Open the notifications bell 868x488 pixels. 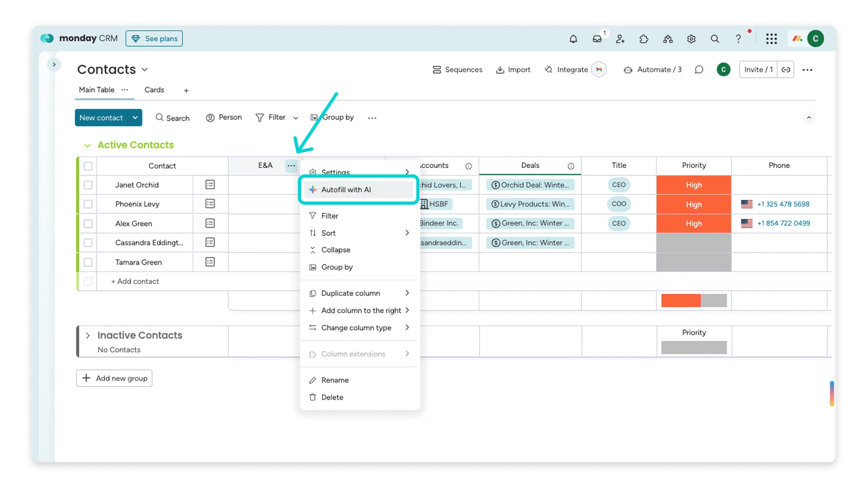click(x=573, y=39)
